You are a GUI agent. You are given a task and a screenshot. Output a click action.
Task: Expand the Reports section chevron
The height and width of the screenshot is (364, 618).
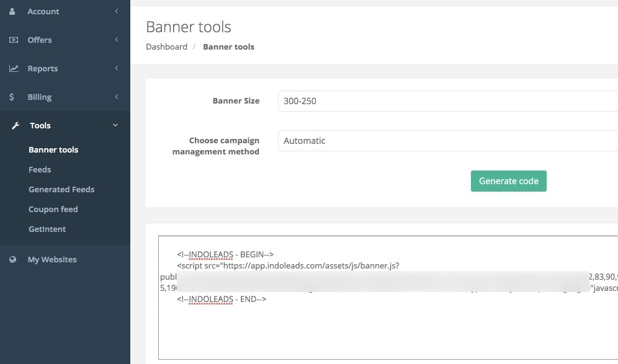coord(116,68)
